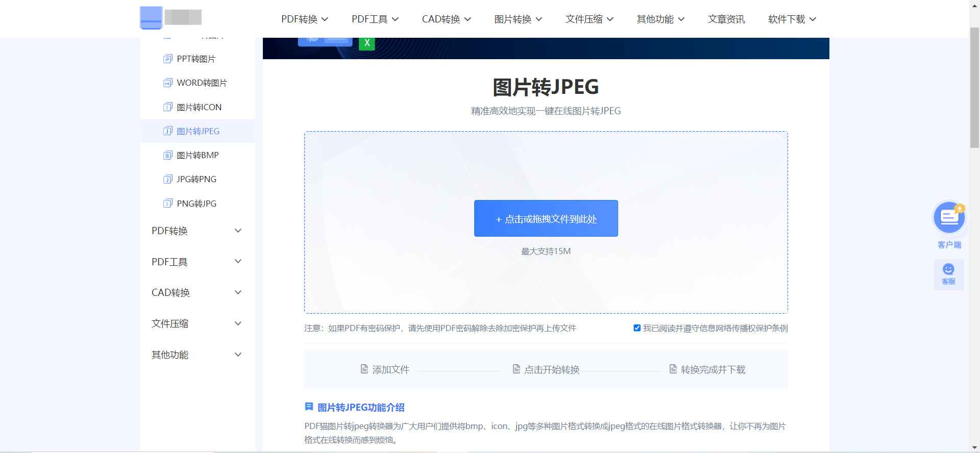This screenshot has height=453, width=980.
Task: Open the PDF工具 top navigation dropdown
Action: pos(375,19)
